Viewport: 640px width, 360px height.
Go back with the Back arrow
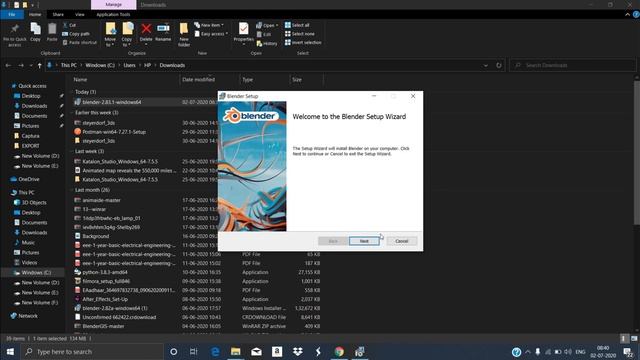click(9, 65)
